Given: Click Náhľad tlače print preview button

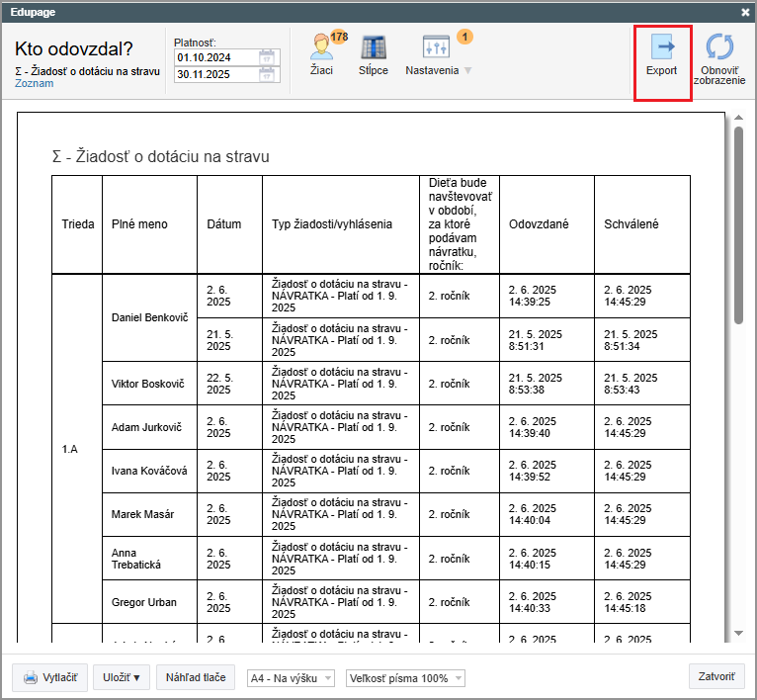Looking at the screenshot, I should coord(195,678).
